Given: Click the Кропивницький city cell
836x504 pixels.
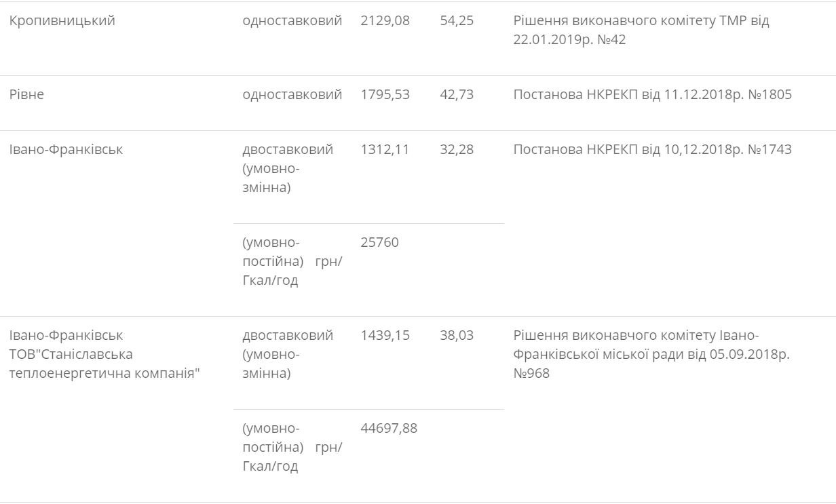Looking at the screenshot, I should pyautogui.click(x=62, y=21).
